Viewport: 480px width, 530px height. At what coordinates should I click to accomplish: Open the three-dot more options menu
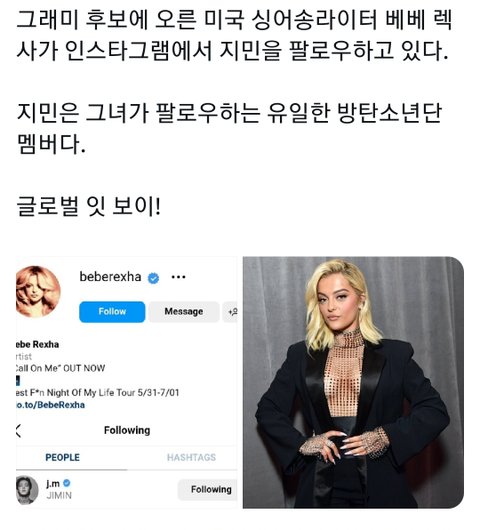coord(178,277)
